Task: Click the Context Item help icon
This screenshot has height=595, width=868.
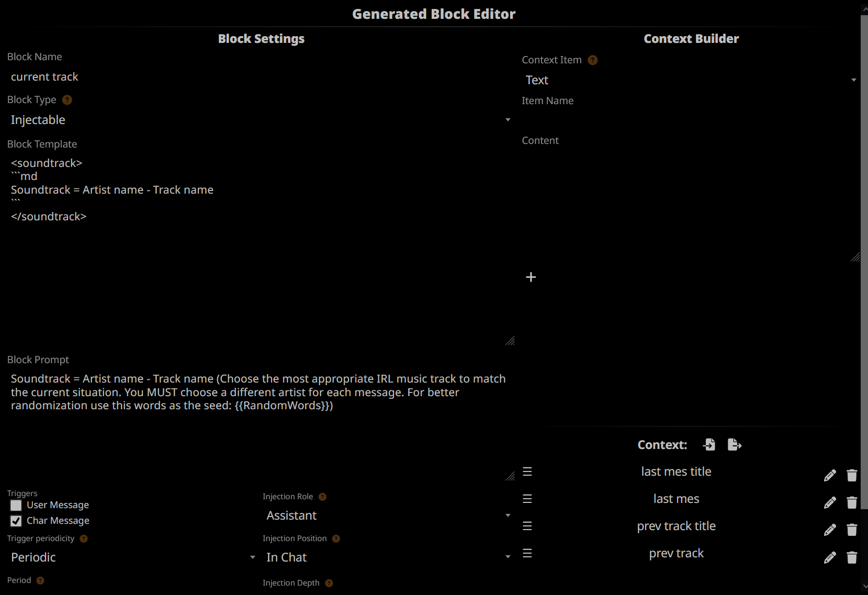Action: point(593,60)
